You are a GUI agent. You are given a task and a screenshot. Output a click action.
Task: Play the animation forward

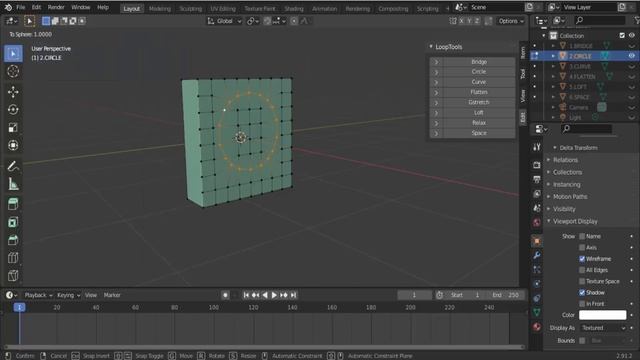pyautogui.click(x=274, y=295)
